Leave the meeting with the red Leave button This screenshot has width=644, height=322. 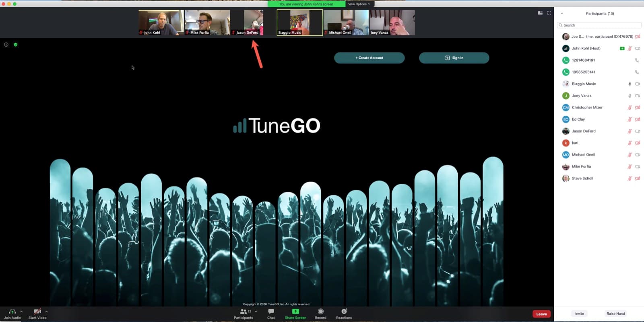[541, 314]
